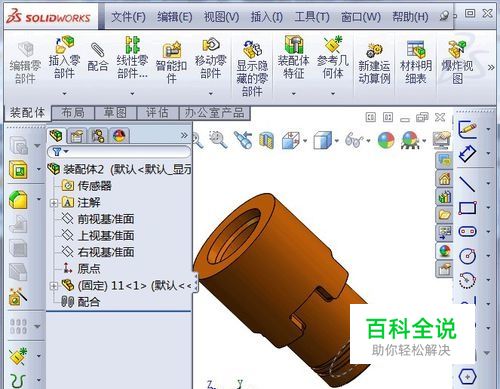Expand the manager tabs overflow chevron
500x389 pixels.
pos(184,135)
